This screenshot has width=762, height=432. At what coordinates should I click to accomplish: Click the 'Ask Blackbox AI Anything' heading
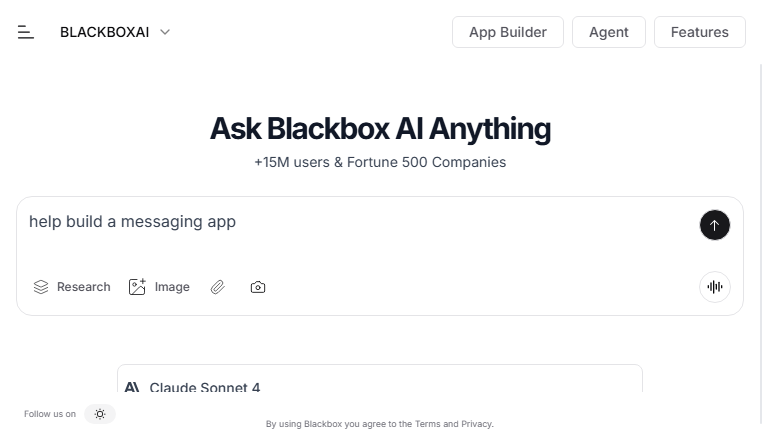click(380, 129)
